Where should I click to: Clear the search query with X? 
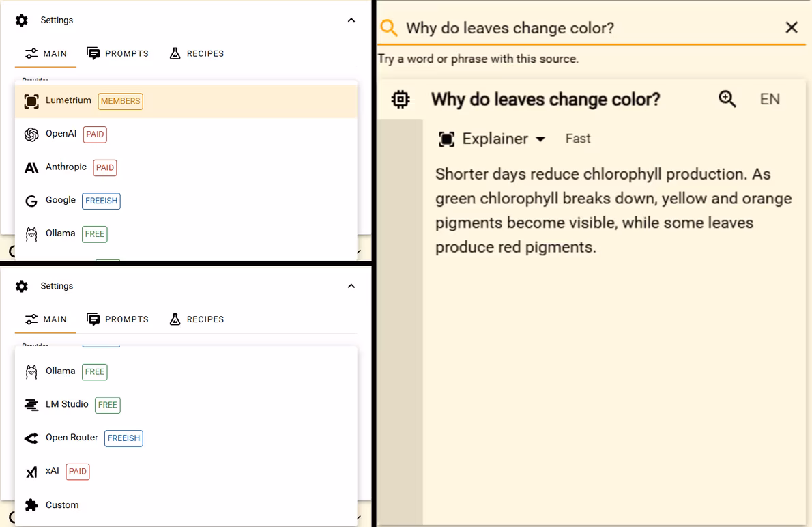pos(792,27)
